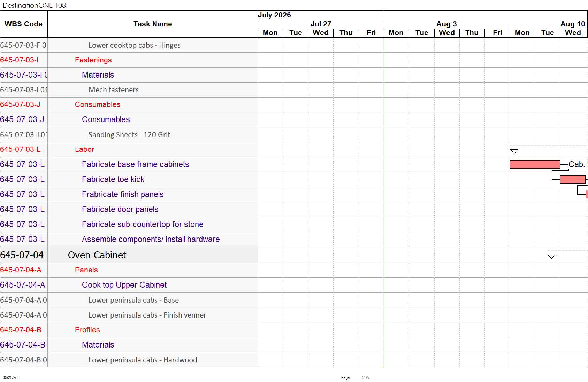
Task: Click Lower peninsula cabs - Finish venner
Action: click(147, 315)
